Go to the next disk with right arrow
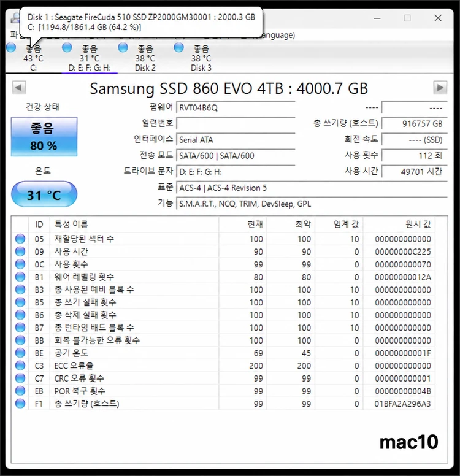460x476 pixels. 440,88
